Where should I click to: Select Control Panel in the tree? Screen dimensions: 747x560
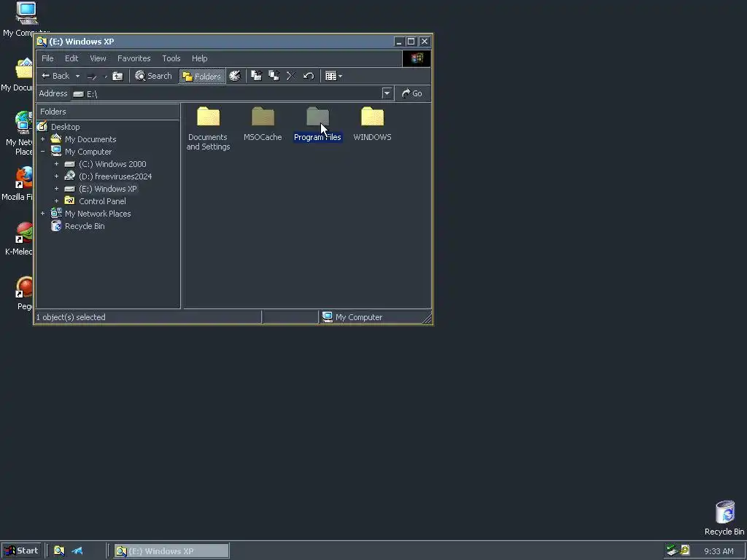click(x=102, y=201)
